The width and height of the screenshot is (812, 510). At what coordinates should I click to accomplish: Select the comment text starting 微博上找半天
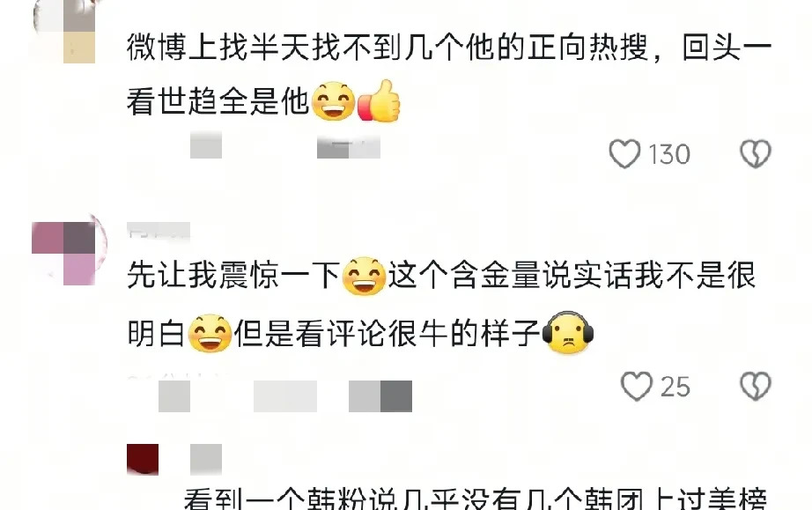click(449, 74)
